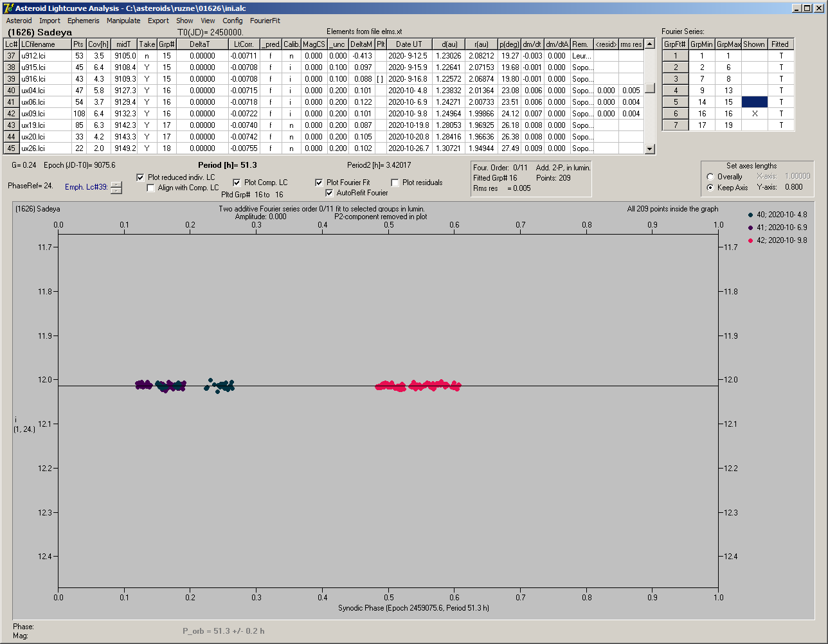Increase Emph. Lc# with the stepper
Screen dimensions: 828x644
[116, 184]
